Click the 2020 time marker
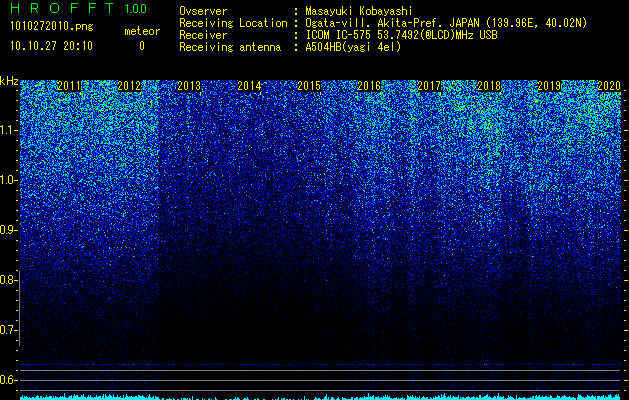 tap(609, 86)
